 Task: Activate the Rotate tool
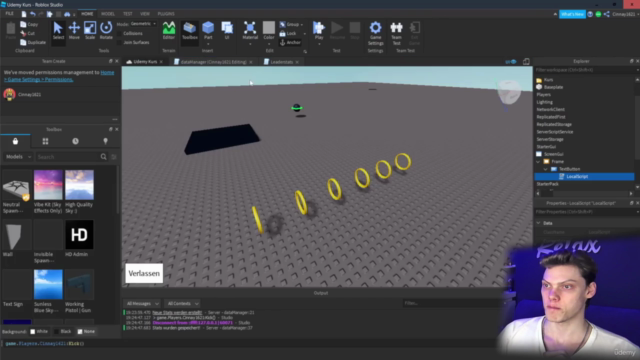[106, 30]
